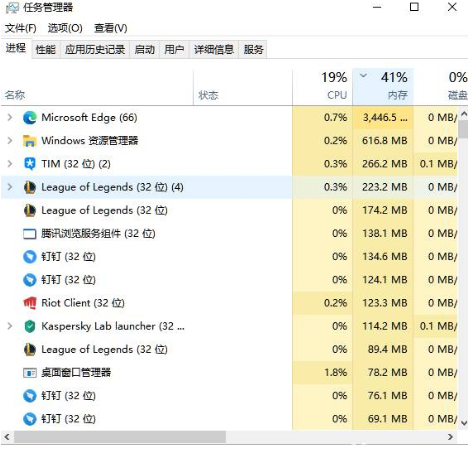This screenshot has width=471, height=449.
Task: Expand League of Legends (32 位) (4) group
Action: pos(10,187)
